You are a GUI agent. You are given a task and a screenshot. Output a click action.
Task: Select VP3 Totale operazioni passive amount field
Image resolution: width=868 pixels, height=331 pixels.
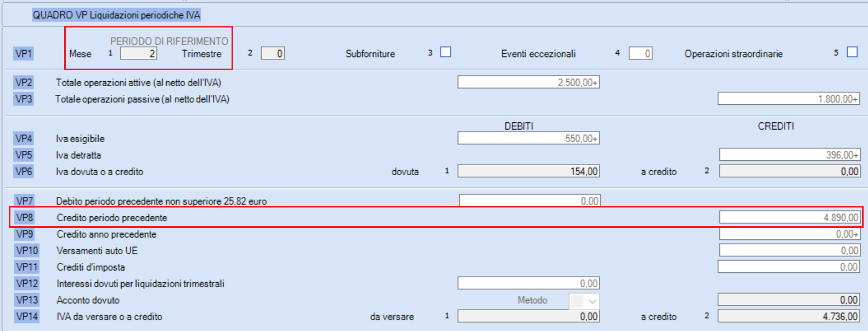tap(788, 99)
